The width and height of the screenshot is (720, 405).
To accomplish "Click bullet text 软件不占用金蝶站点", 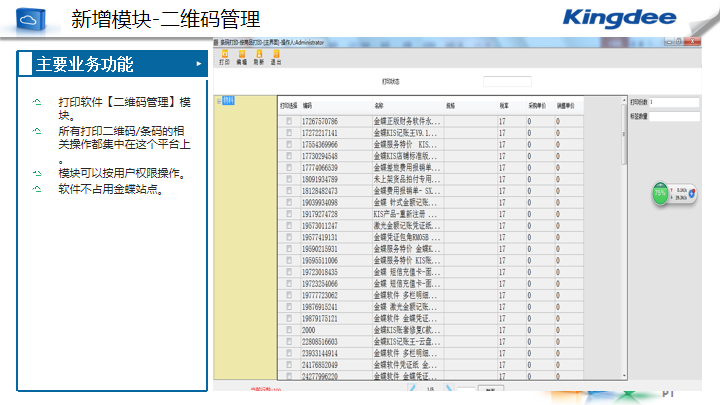I will click(111, 189).
